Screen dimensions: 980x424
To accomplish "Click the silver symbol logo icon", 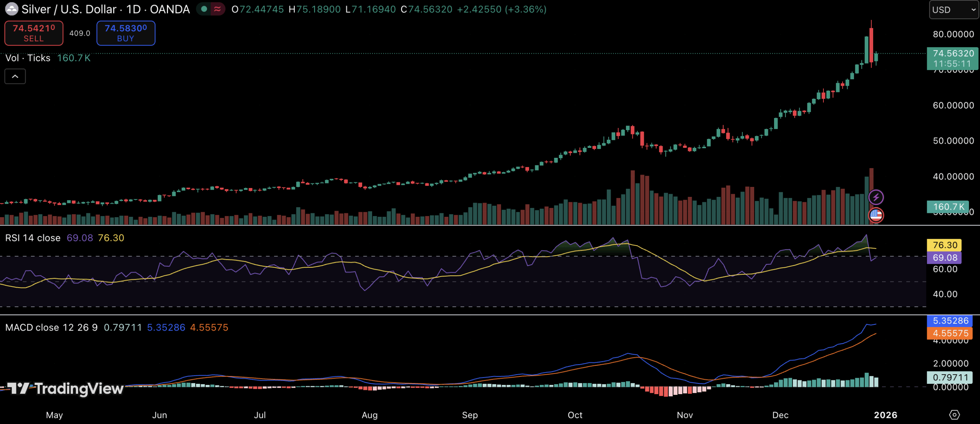I will point(11,9).
